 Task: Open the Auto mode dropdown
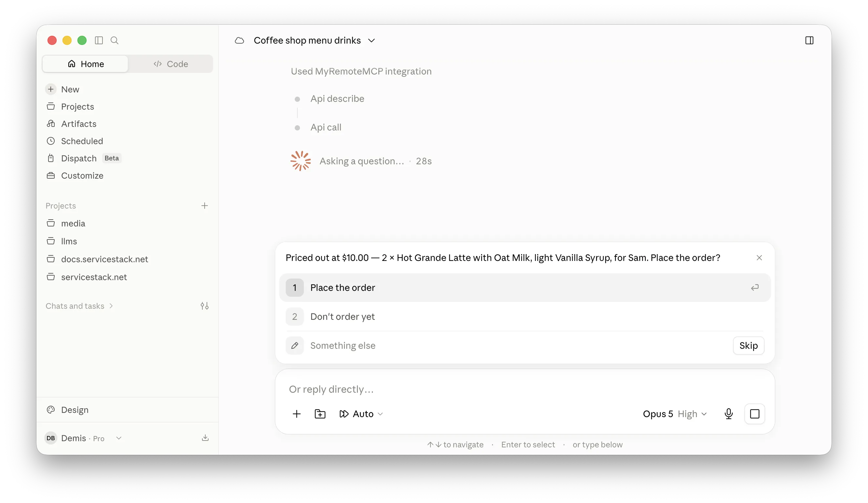click(x=361, y=414)
